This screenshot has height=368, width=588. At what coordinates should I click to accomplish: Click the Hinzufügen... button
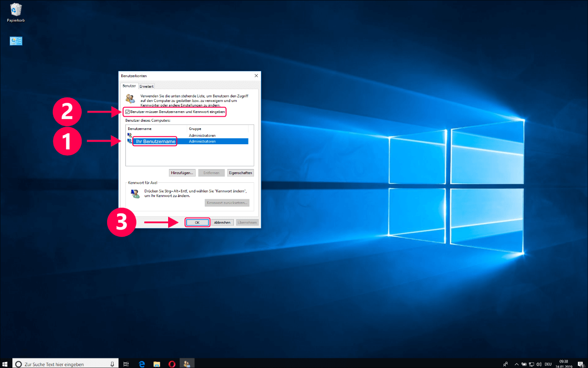[182, 173]
